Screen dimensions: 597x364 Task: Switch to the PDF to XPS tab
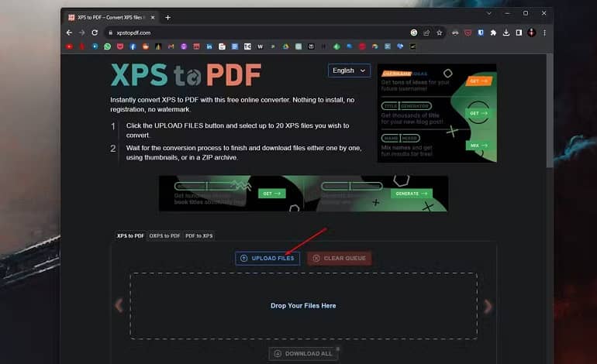(198, 235)
